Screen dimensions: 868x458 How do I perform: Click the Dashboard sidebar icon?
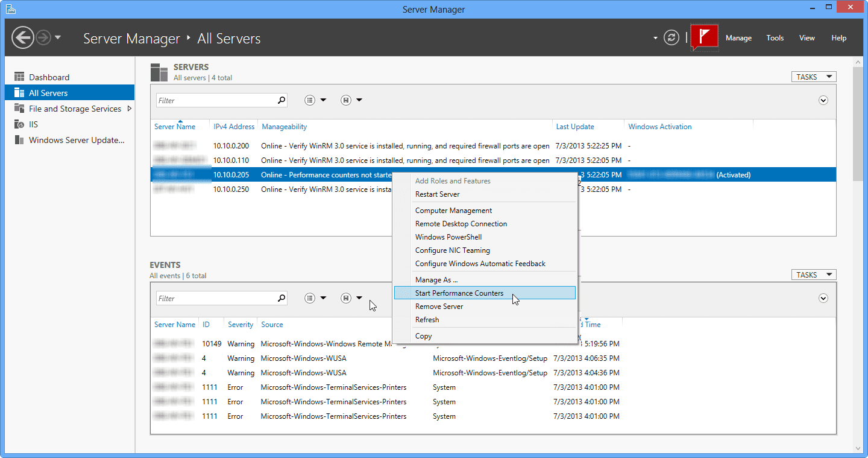[18, 77]
